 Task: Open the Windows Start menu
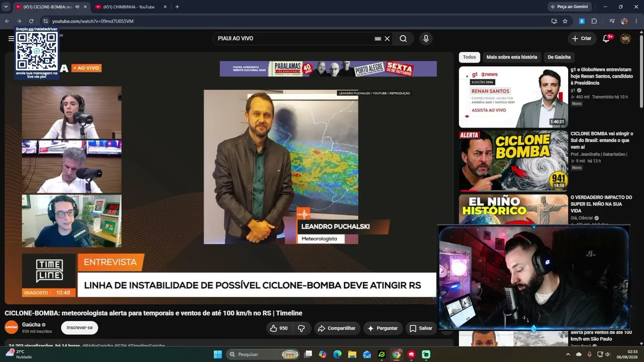(218, 354)
